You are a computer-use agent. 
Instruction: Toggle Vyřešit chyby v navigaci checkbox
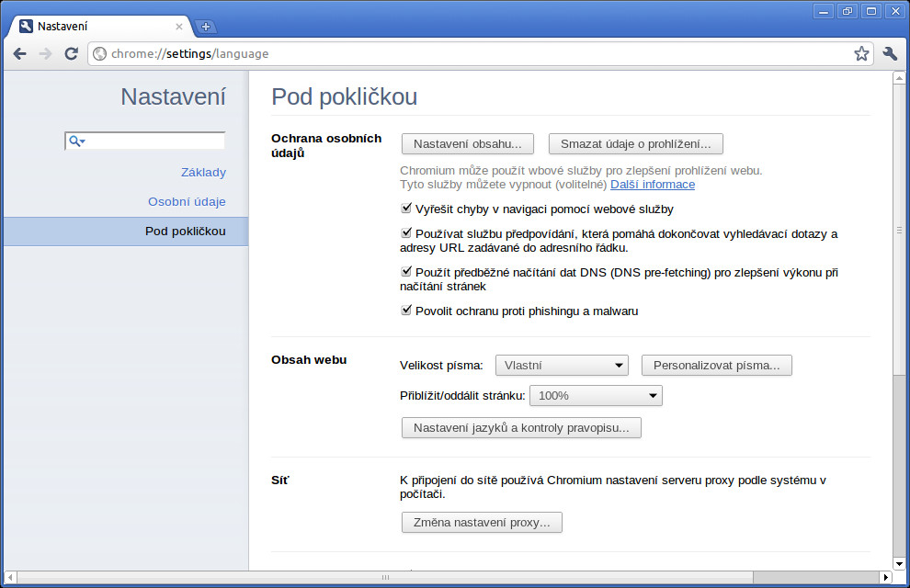406,209
